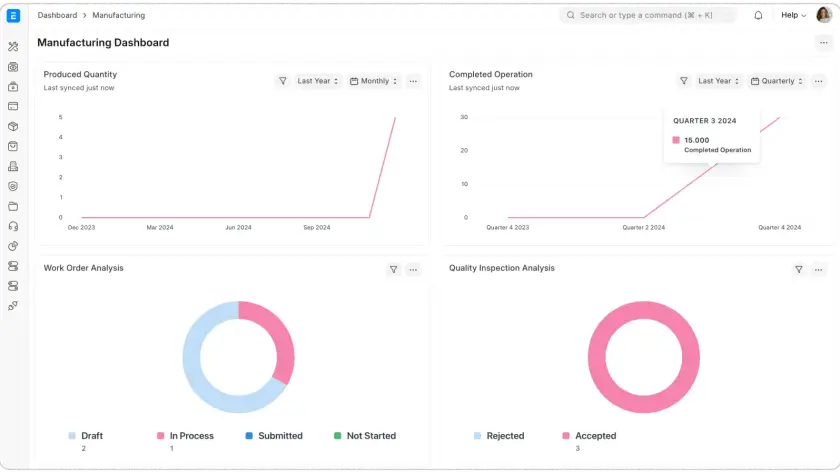Screen dimensions: 840x473
Task: Click the blue ERPNext logo icon
Action: pos(13,16)
